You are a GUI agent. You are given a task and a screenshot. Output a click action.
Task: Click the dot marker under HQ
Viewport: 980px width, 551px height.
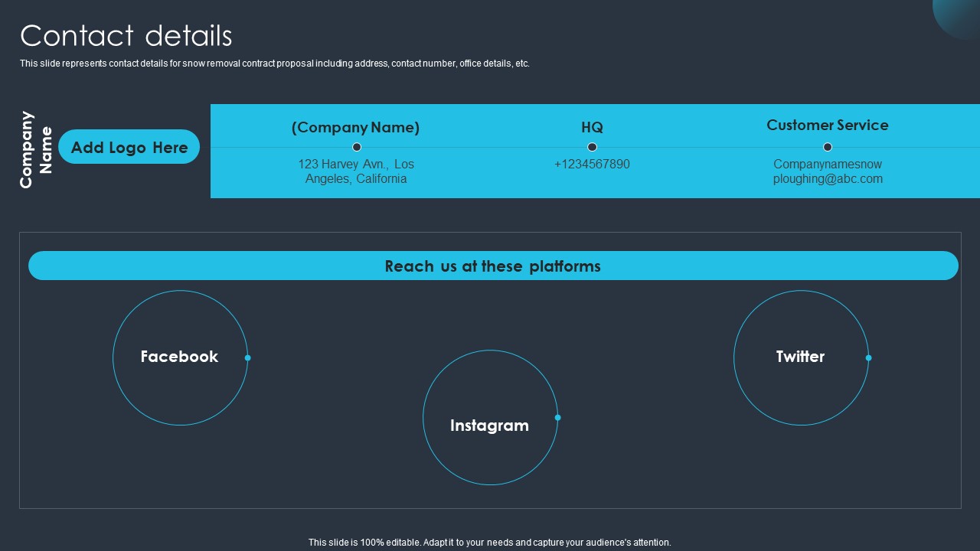coord(592,147)
